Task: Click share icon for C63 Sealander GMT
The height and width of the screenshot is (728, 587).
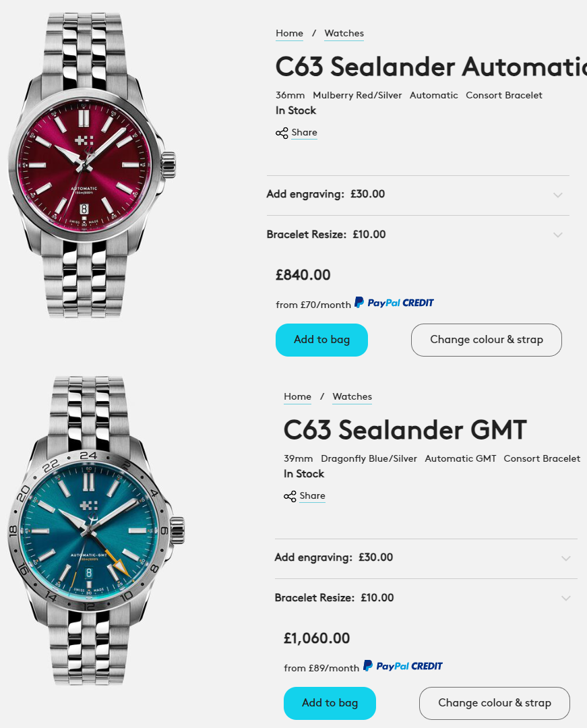Action: click(290, 496)
